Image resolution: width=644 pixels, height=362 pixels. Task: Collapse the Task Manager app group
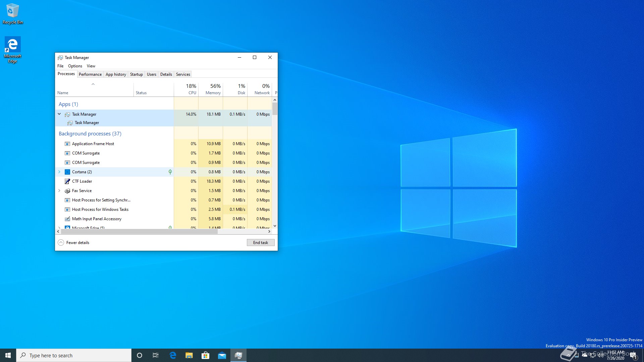(x=59, y=114)
